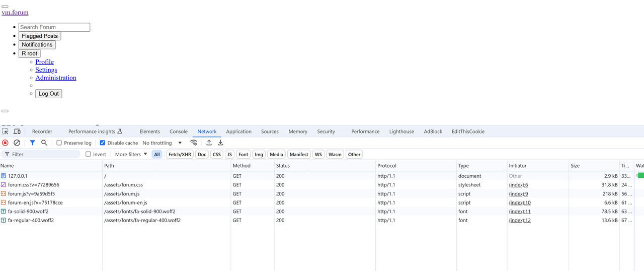Focus the network Filter text field
This screenshot has height=271, width=644.
coord(41,154)
